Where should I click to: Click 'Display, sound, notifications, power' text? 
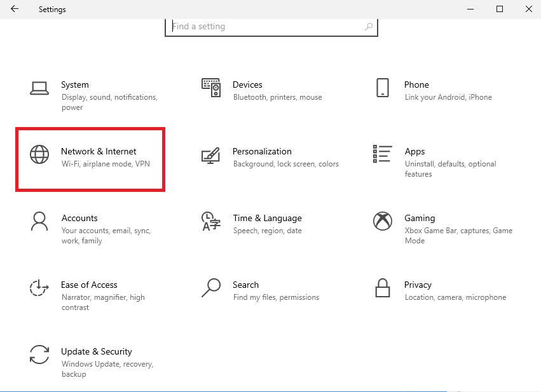109,102
